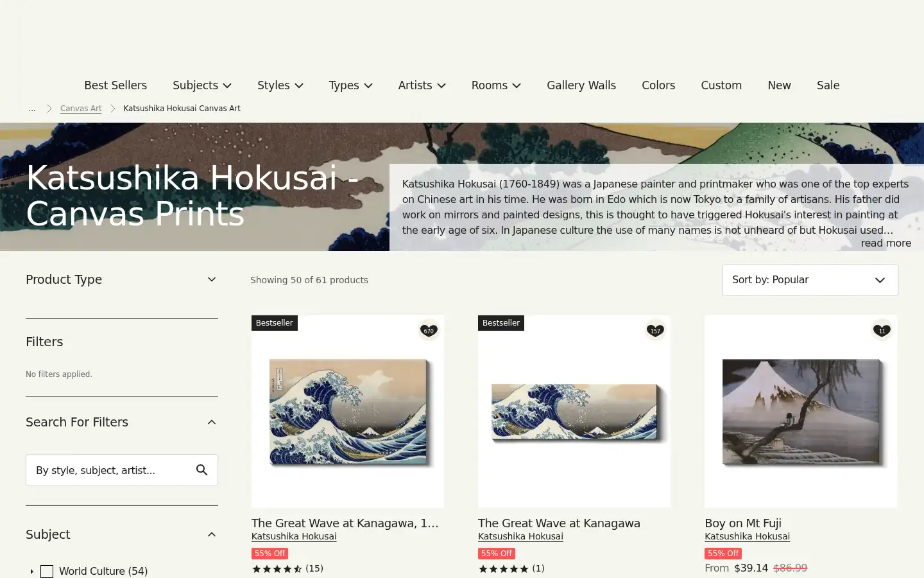The height and width of the screenshot is (578, 924).
Task: Click the 55% Off tag on Boy on Mt Fuji
Action: click(x=723, y=554)
